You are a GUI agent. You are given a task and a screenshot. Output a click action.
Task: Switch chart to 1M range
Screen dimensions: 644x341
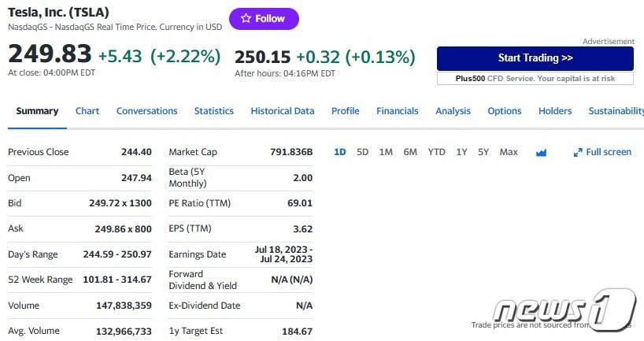(x=386, y=152)
